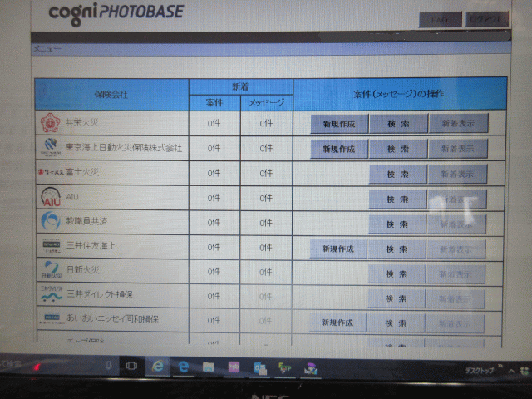Click 新着表示 for 富士火災
Viewport: 532px width, 399px height.
[x=457, y=174]
